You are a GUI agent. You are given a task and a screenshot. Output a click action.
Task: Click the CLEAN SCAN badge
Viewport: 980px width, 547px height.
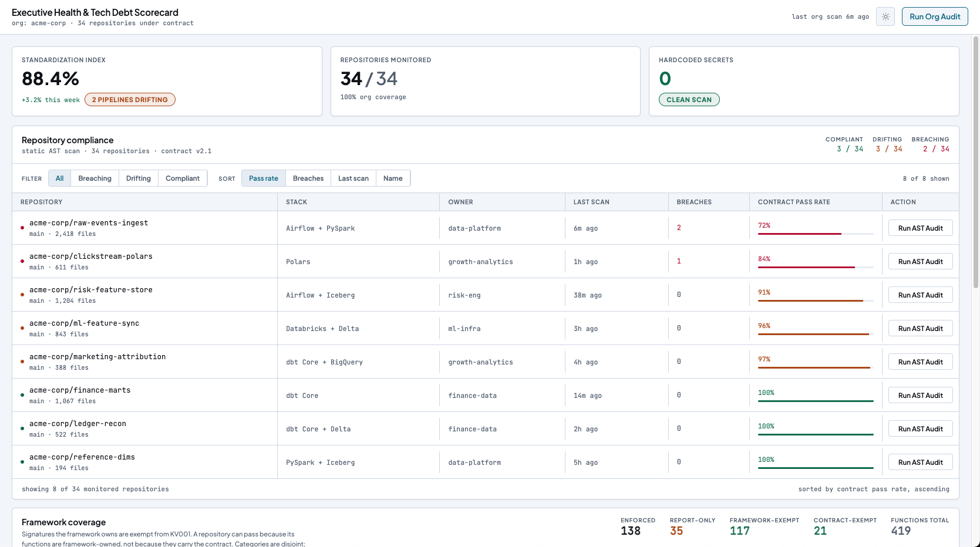coord(689,100)
